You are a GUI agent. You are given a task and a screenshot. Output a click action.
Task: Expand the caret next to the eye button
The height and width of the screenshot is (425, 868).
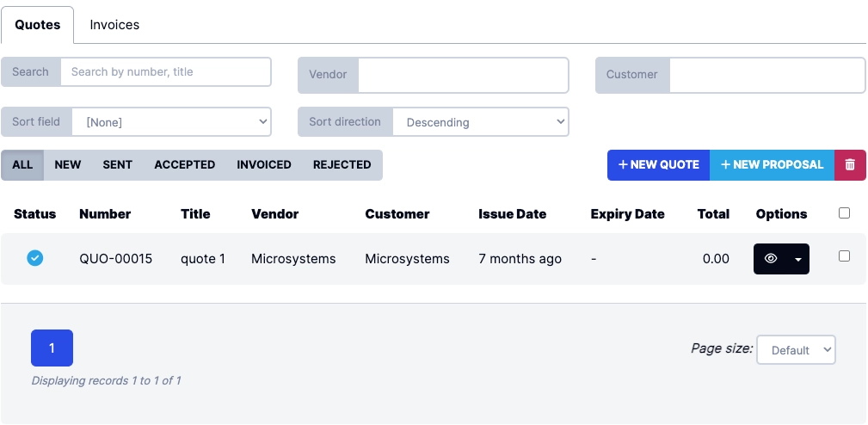(798, 259)
